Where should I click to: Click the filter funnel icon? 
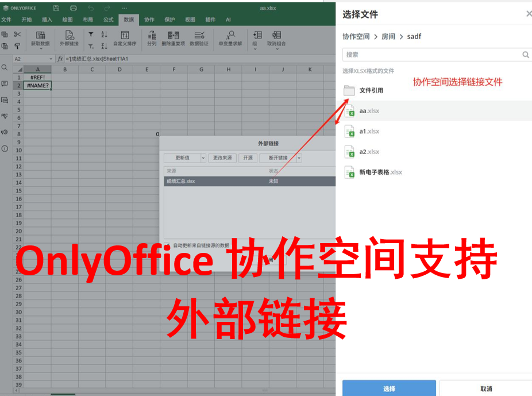click(x=91, y=34)
